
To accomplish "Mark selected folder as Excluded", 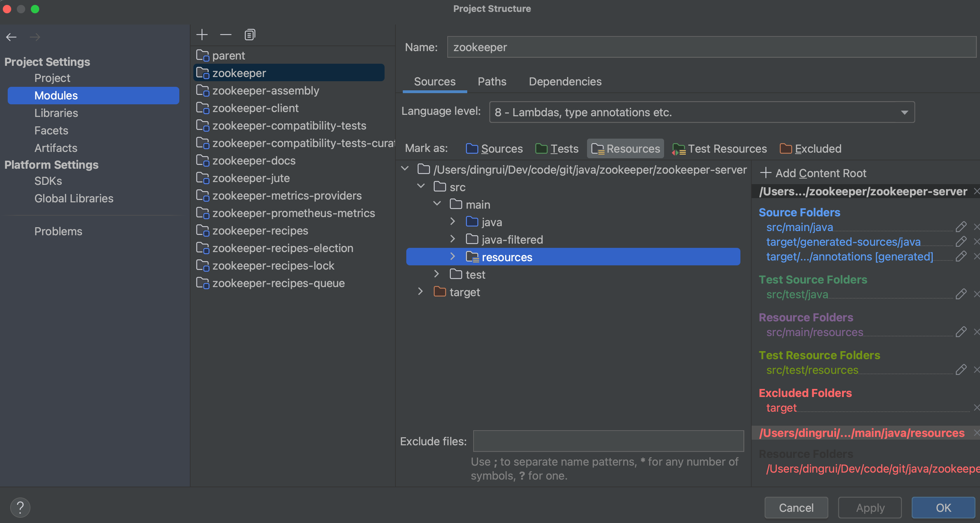I will [x=810, y=149].
